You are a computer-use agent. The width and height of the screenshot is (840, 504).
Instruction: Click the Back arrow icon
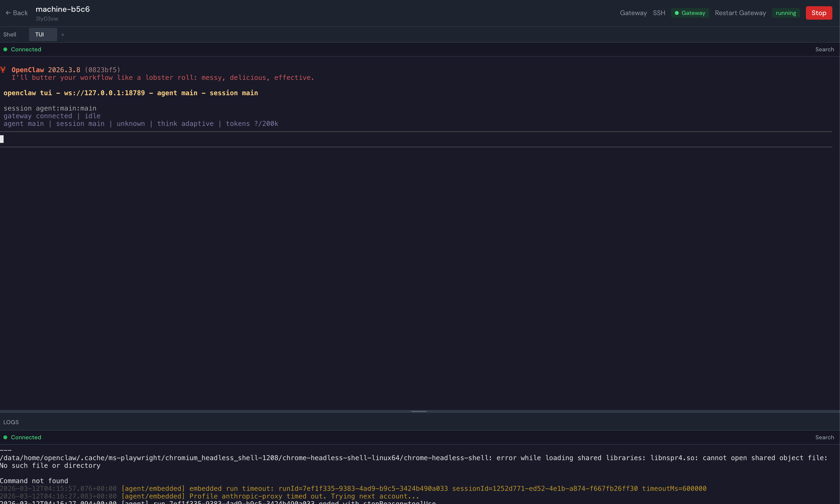8,13
